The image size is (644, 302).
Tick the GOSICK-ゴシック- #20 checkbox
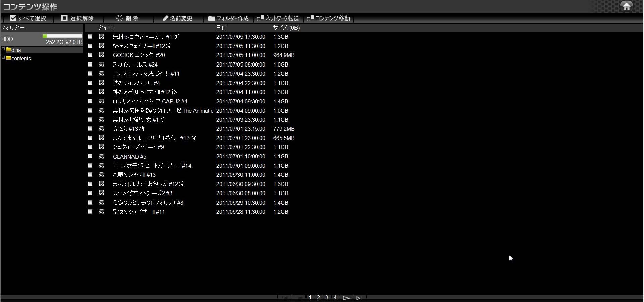point(90,55)
